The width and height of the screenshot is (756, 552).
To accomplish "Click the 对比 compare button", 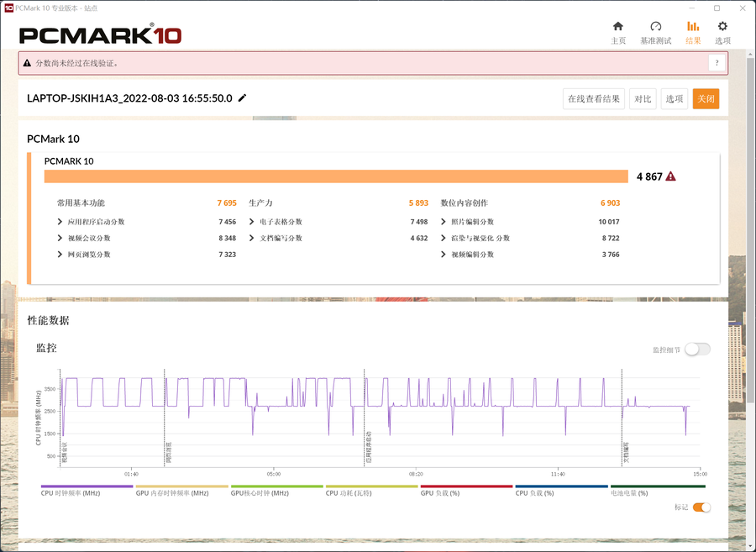I will coord(643,99).
